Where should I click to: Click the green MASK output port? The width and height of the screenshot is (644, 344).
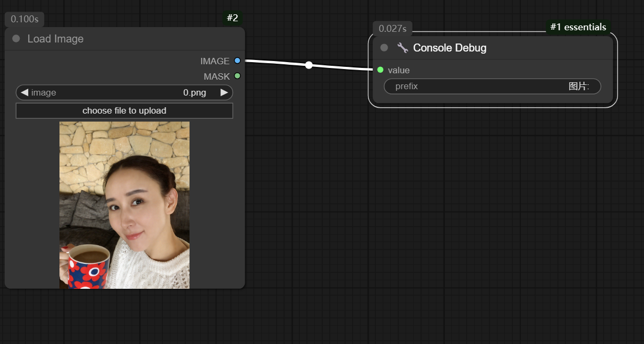coord(237,76)
